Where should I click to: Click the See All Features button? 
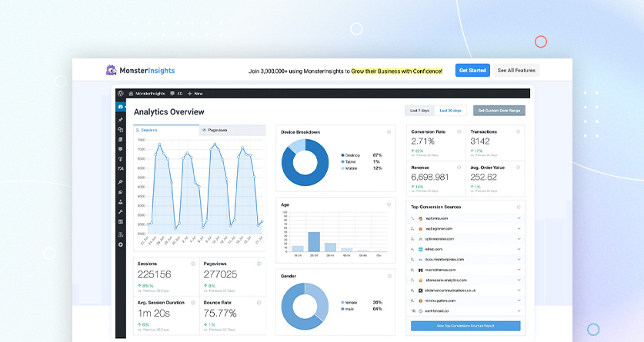(516, 71)
